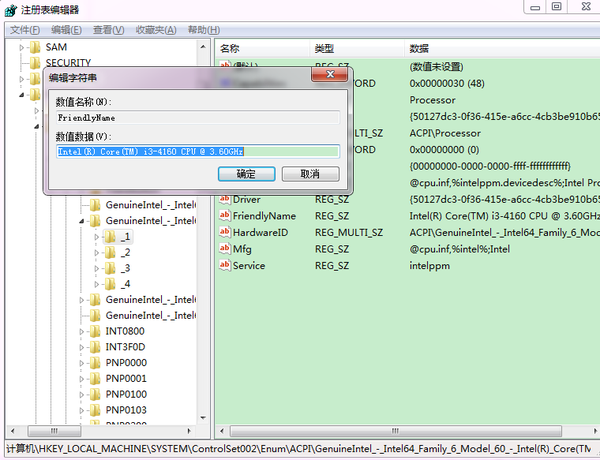This screenshot has width=600, height=460.
Task: Select the _1 folder icon
Action: pos(110,237)
